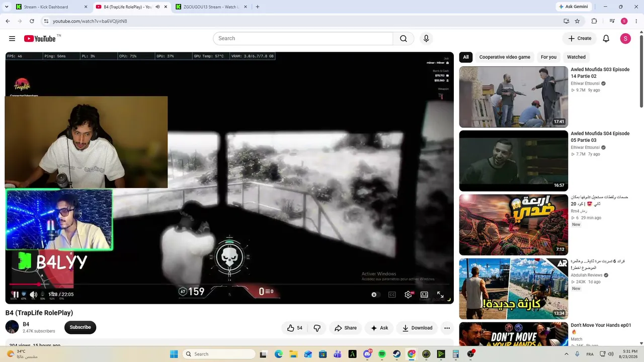Open the 7:12 Rm4 video thumbnail

tap(514, 225)
